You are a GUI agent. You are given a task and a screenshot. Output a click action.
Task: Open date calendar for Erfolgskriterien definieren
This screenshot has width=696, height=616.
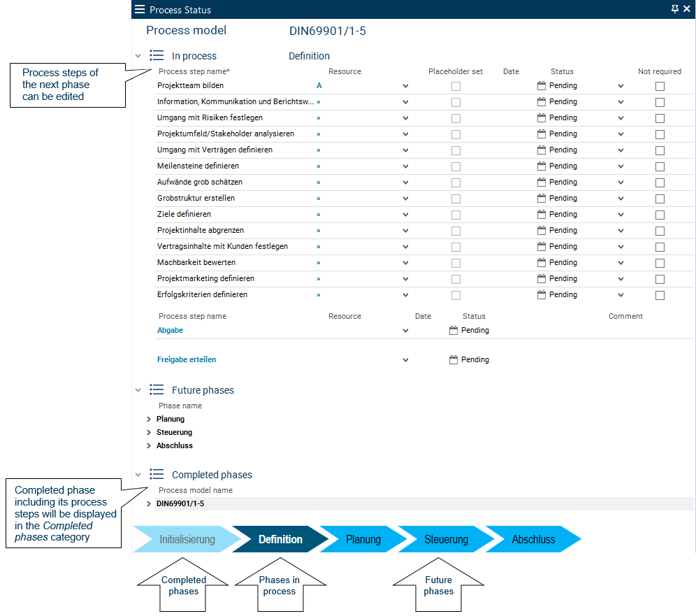pyautogui.click(x=541, y=294)
